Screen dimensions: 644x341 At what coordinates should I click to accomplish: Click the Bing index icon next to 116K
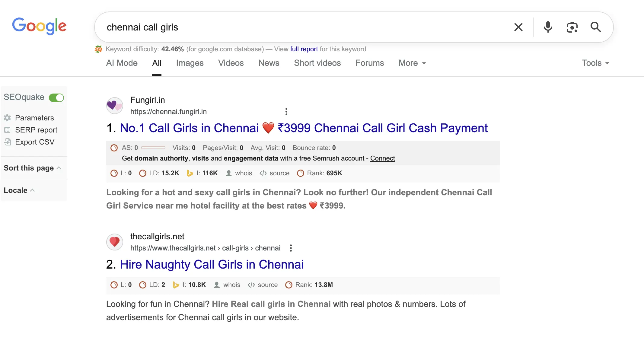190,173
